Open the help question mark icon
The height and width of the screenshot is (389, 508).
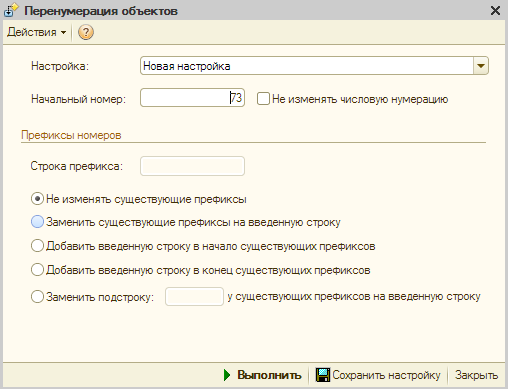[x=86, y=32]
